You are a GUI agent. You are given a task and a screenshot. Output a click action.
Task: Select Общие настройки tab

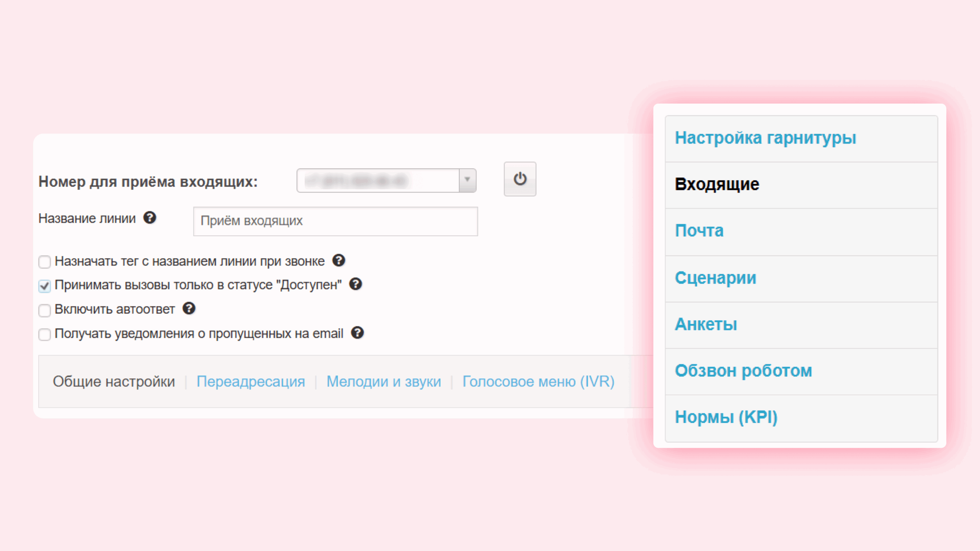tap(114, 381)
